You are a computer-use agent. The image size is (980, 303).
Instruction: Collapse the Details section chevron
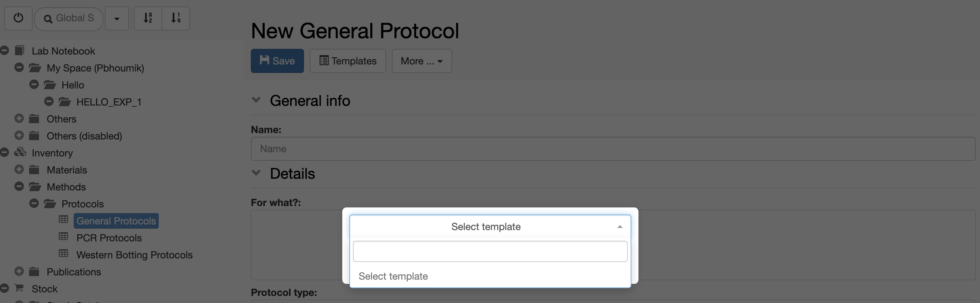(x=257, y=173)
